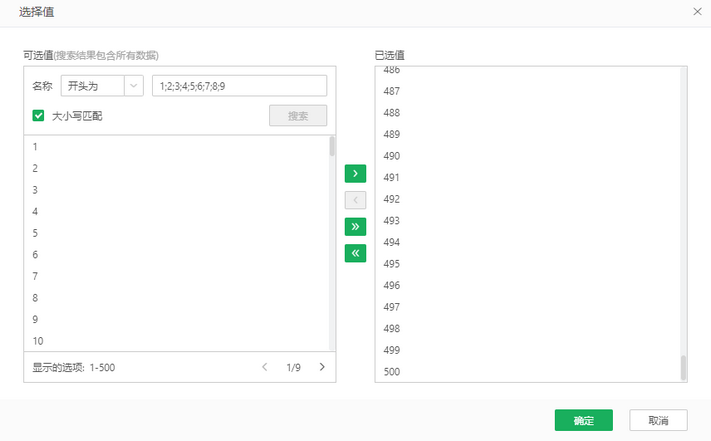Viewport: 711px width, 441px height.
Task: Go to next page of available values
Action: click(x=322, y=367)
